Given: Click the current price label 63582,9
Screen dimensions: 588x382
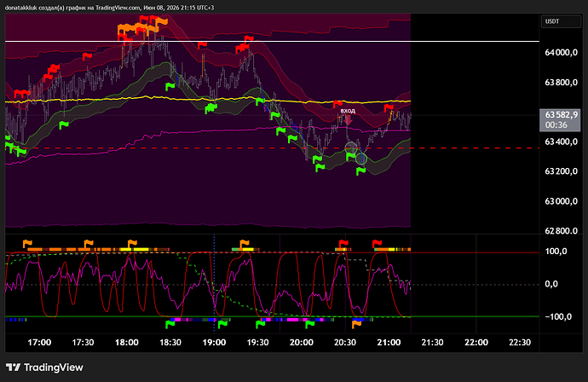Looking at the screenshot, I should (x=561, y=115).
